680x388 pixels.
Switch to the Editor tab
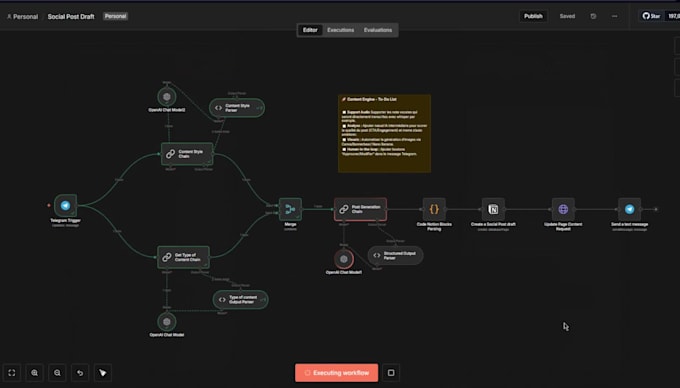pos(310,30)
